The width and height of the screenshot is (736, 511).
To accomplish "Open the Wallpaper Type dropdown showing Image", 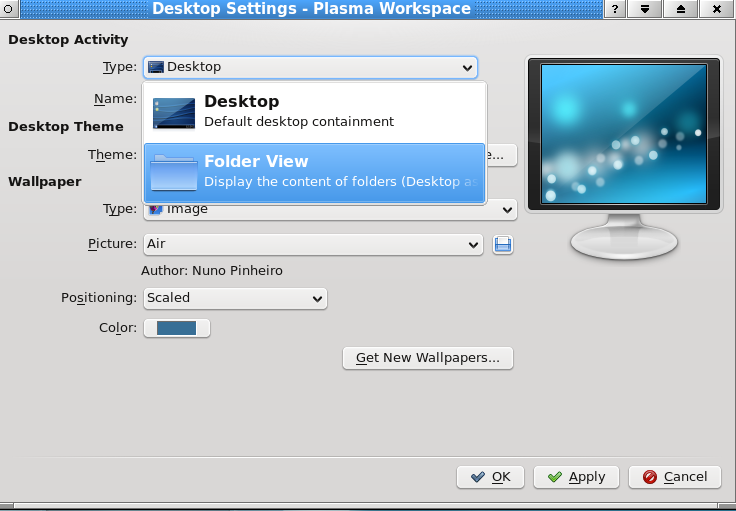I will point(330,210).
